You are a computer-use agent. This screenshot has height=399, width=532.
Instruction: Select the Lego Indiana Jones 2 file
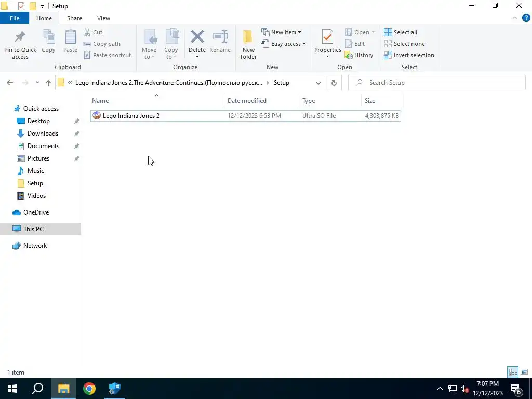pos(246,116)
